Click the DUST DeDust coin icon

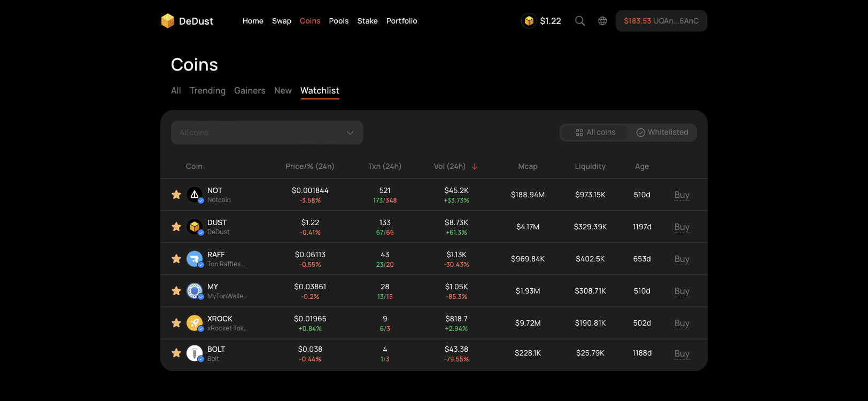coord(195,227)
